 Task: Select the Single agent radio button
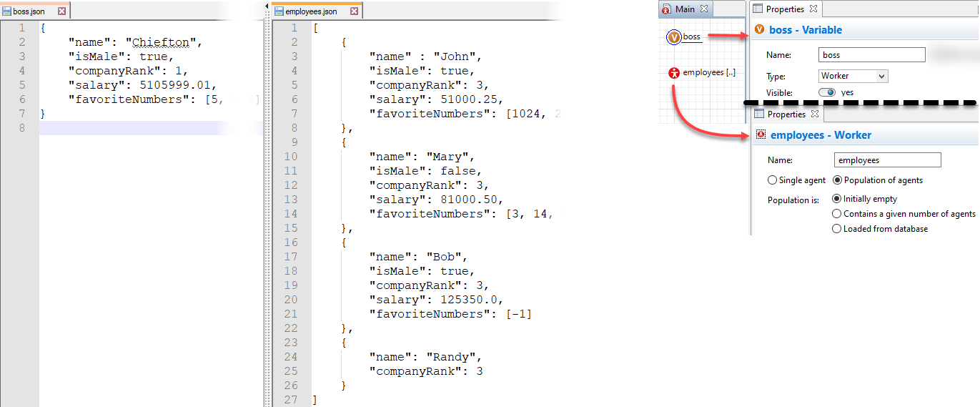[773, 180]
